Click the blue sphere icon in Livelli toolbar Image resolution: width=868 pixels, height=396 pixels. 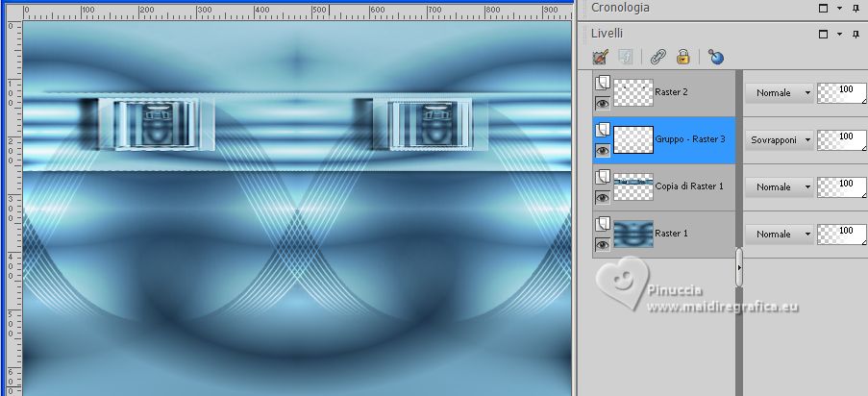[716, 57]
